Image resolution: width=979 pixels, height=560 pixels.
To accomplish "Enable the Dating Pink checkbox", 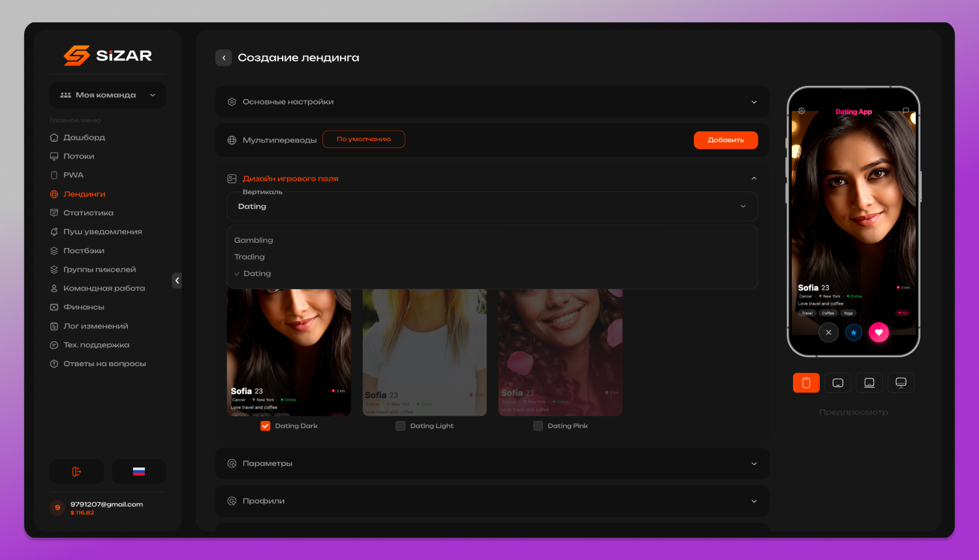I will coord(538,426).
